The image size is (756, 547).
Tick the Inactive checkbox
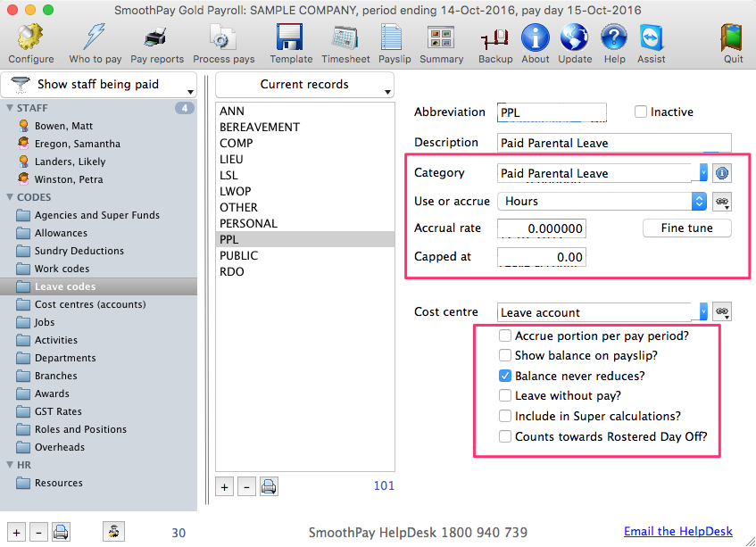pyautogui.click(x=640, y=112)
